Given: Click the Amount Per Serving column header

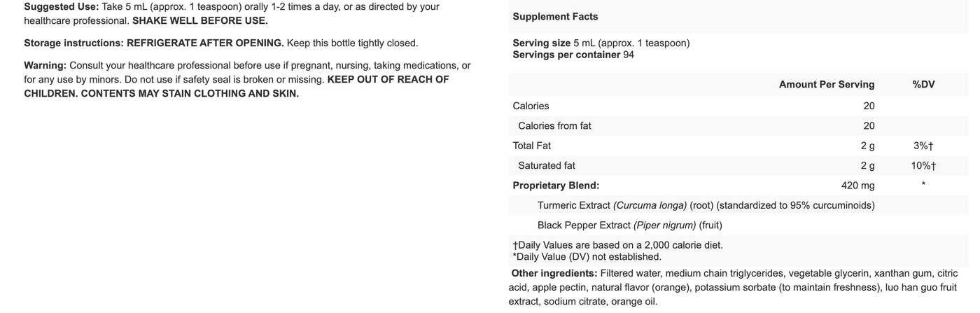Looking at the screenshot, I should pyautogui.click(x=826, y=84).
